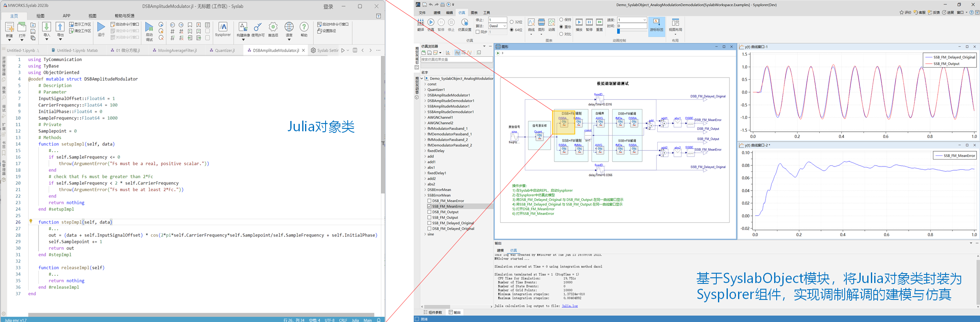Expand the DSBAmplitudeModulator1 tree node
980x322 pixels.
(x=425, y=95)
